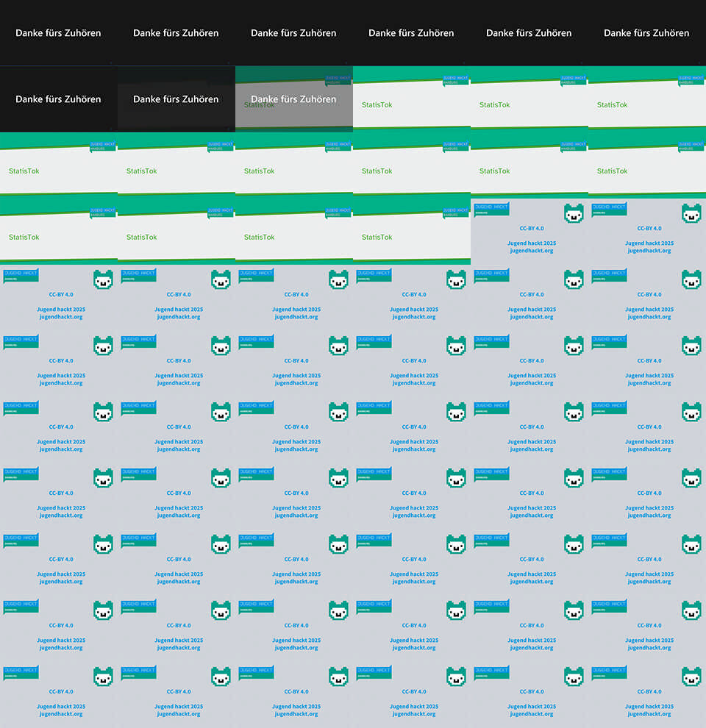Click the CC-BY 4.0 text in the bottom-left frame
The height and width of the screenshot is (728, 706).
(x=61, y=692)
